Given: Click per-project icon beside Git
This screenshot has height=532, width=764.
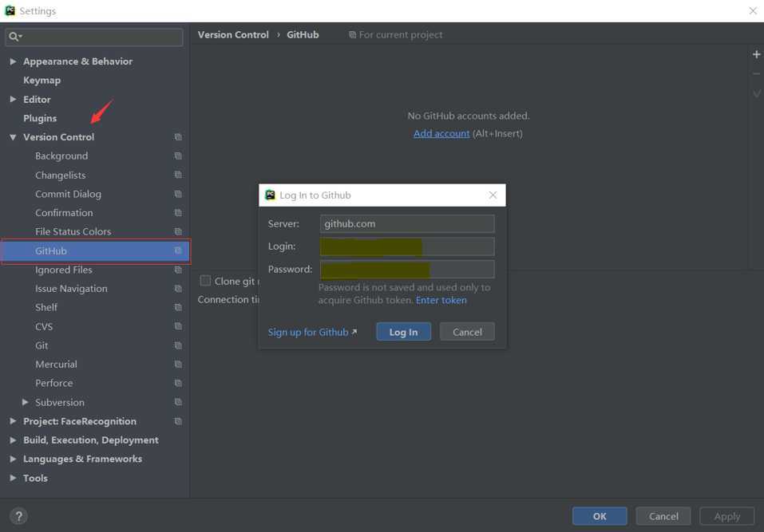Looking at the screenshot, I should pos(178,345).
